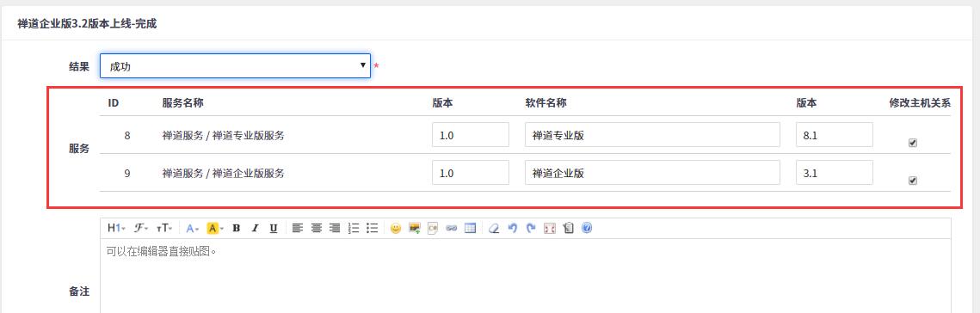Redo the last edit
The image size is (980, 313).
coord(531,229)
